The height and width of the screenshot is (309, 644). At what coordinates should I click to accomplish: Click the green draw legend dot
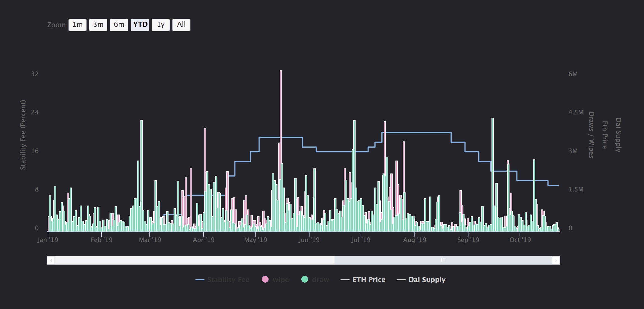pyautogui.click(x=305, y=279)
